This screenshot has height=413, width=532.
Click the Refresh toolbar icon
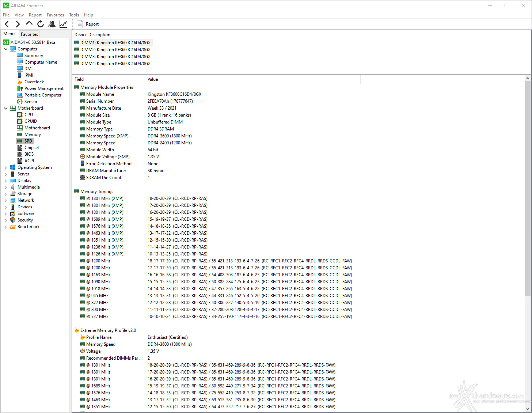click(x=40, y=24)
